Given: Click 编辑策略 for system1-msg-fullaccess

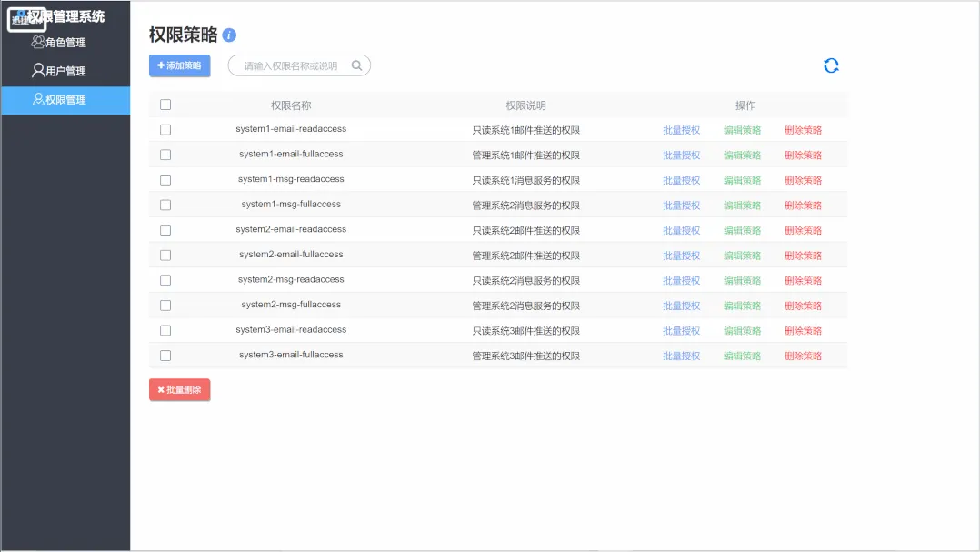Looking at the screenshot, I should pos(743,205).
